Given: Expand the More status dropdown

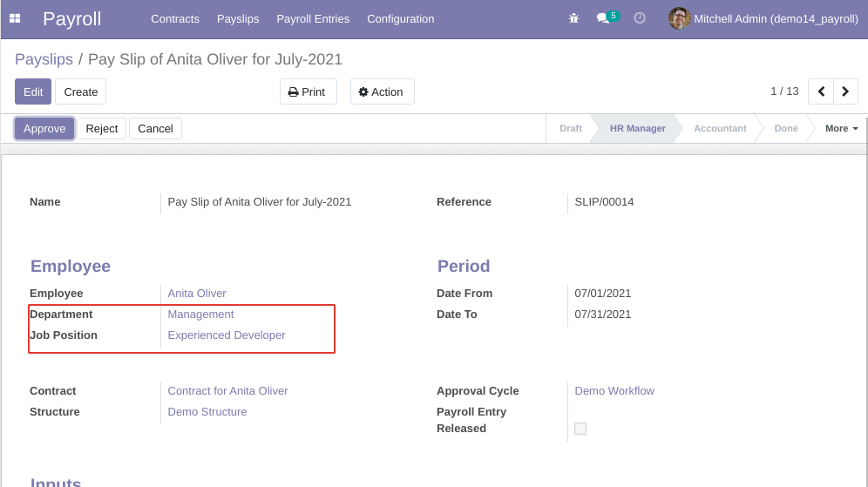Looking at the screenshot, I should 841,128.
